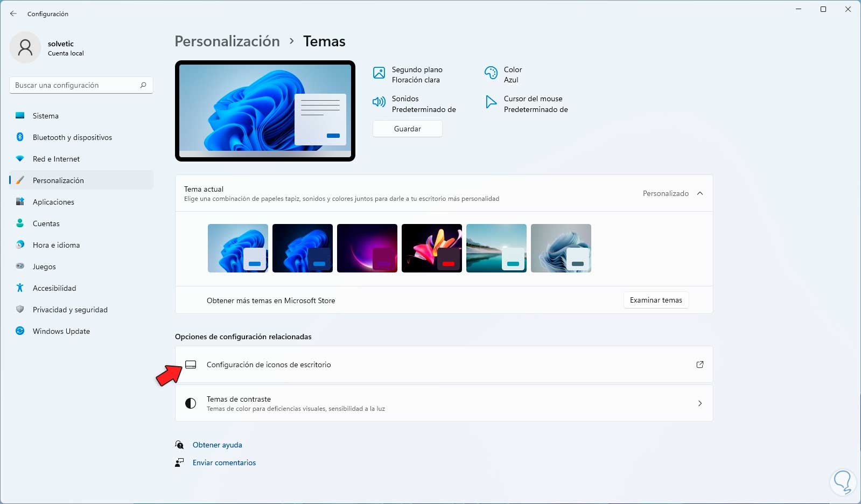Open Temas de contraste chevron arrow
The height and width of the screenshot is (504, 861).
click(x=700, y=403)
